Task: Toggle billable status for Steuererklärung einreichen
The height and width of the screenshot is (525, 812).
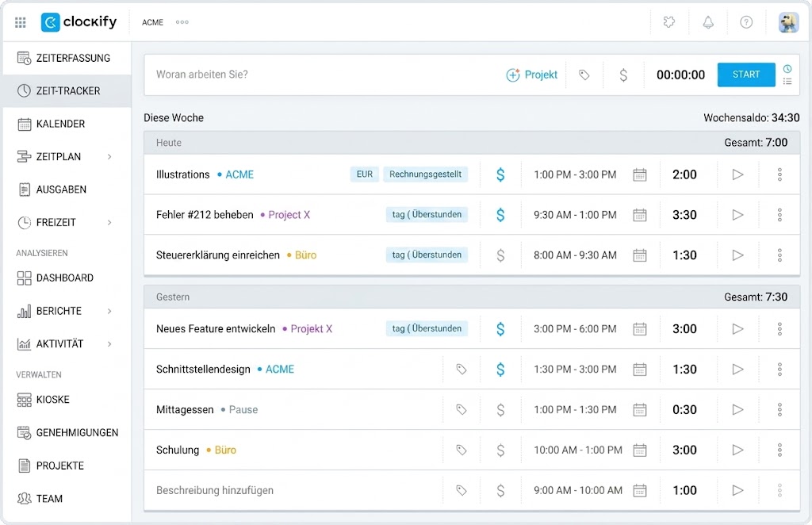Action: [x=500, y=255]
